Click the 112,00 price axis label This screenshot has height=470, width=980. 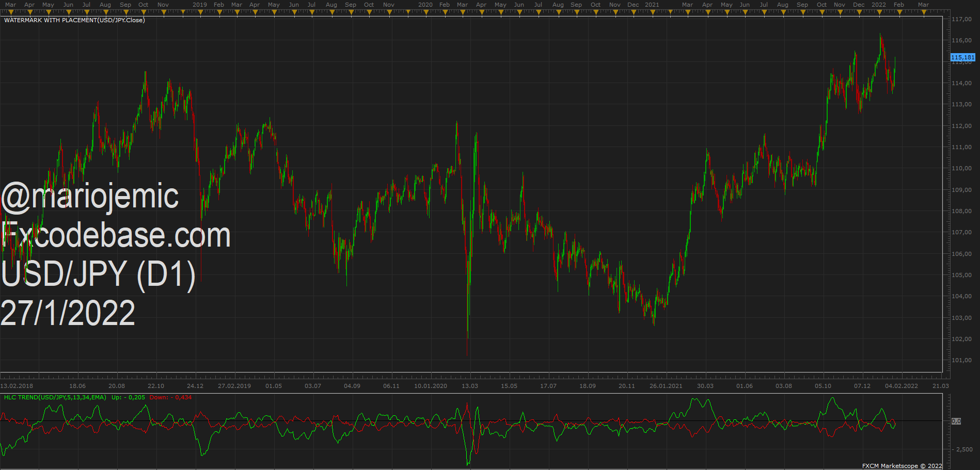coord(961,126)
